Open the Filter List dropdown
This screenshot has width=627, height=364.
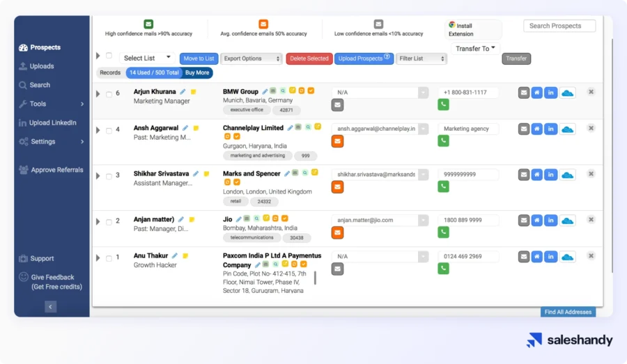(421, 58)
